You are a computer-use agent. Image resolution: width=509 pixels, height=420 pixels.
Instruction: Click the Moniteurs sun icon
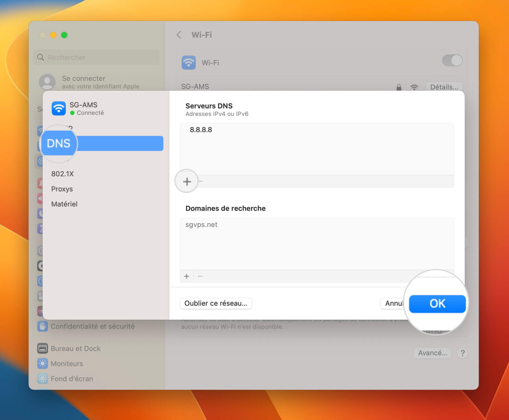[42, 364]
